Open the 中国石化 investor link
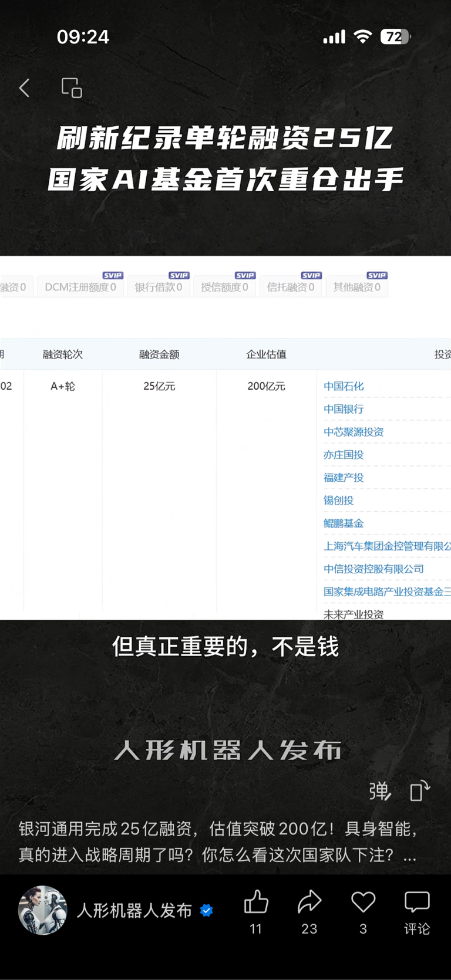The image size is (451, 980). [344, 386]
